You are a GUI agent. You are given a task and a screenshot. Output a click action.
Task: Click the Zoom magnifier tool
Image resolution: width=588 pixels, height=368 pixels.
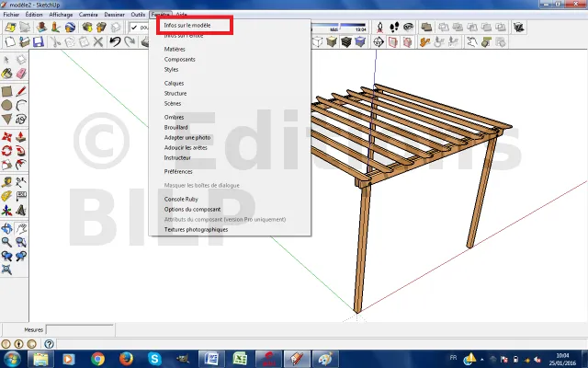click(7, 242)
